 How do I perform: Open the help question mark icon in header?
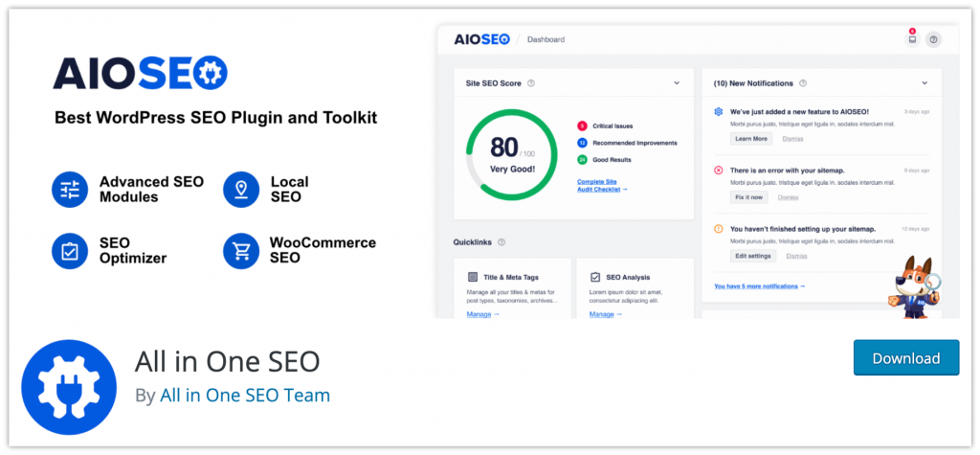point(933,39)
